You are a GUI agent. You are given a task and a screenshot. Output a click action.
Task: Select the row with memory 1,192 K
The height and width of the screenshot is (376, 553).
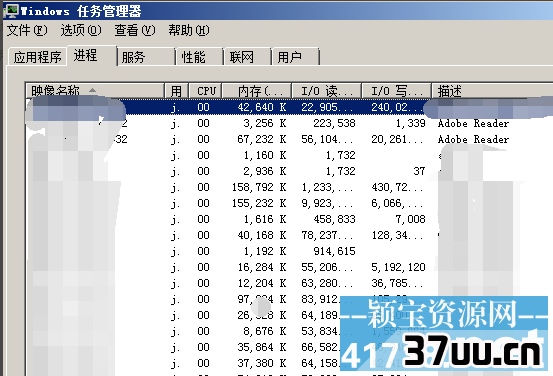pyautogui.click(x=289, y=251)
